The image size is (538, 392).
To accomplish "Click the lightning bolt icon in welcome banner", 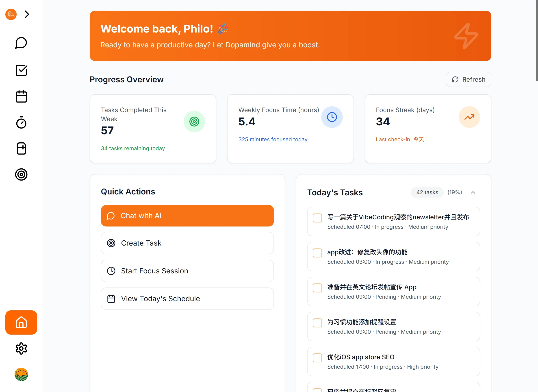I will point(466,36).
